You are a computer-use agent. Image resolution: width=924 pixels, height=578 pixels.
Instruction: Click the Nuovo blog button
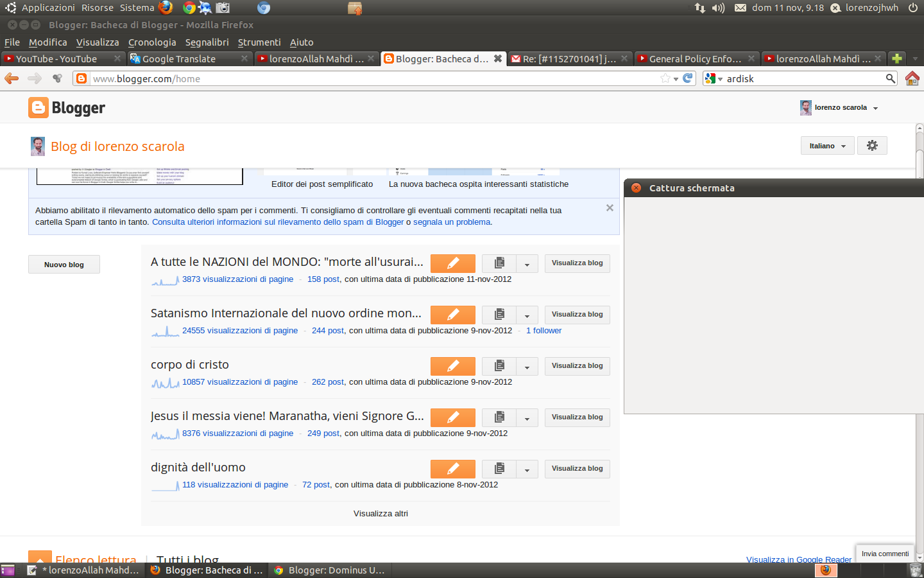64,265
